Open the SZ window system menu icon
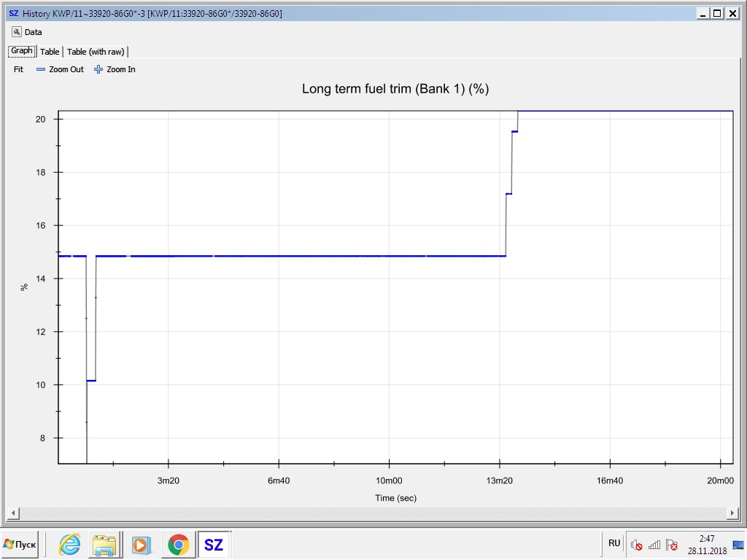Screen dimensions: 747x560 pos(13,13)
